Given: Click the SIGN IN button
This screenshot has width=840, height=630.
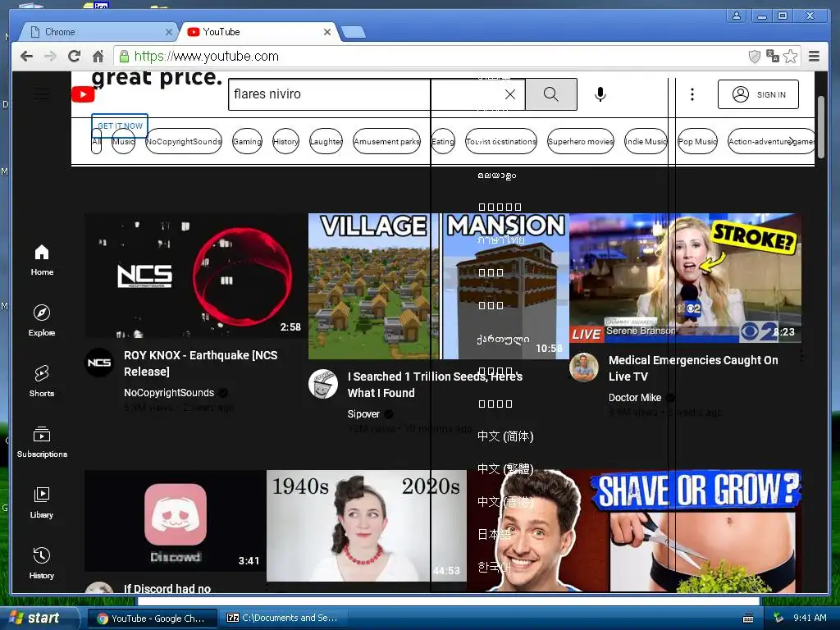Looking at the screenshot, I should 758,94.
